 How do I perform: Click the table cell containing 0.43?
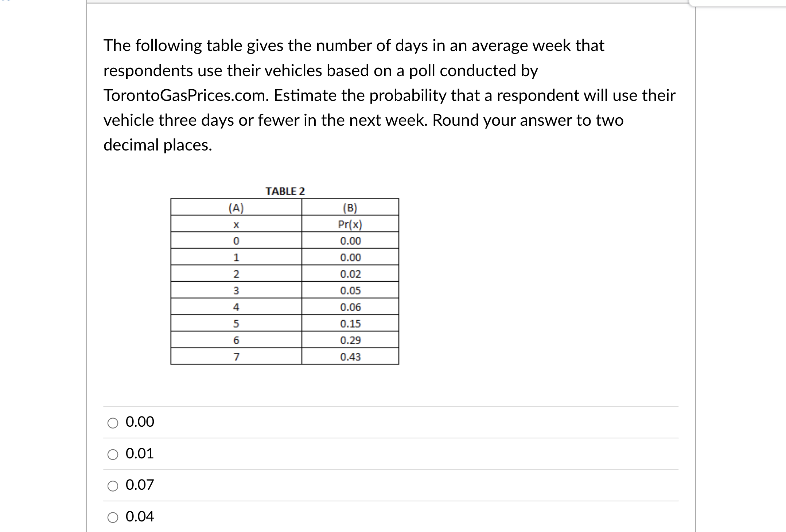[350, 357]
